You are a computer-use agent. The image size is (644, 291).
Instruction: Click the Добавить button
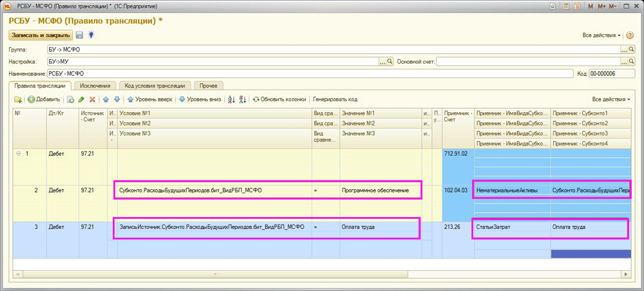43,99
